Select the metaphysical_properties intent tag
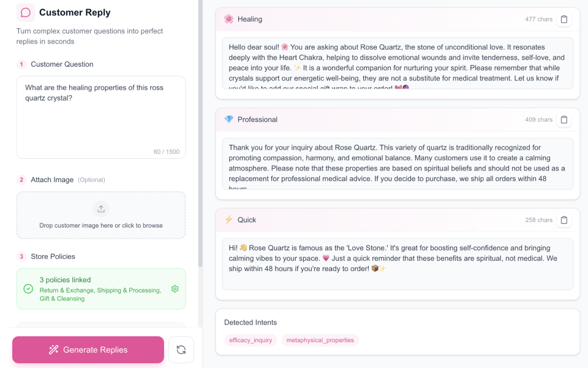The height and width of the screenshot is (368, 588). pos(320,340)
